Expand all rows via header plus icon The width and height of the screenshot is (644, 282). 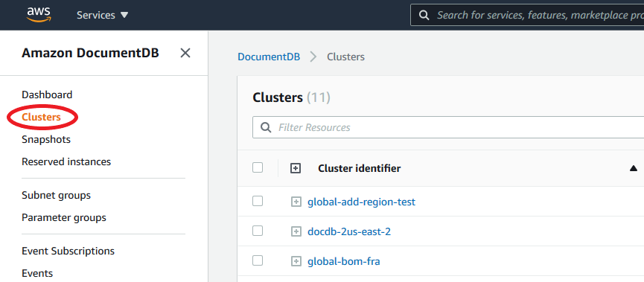pos(296,168)
